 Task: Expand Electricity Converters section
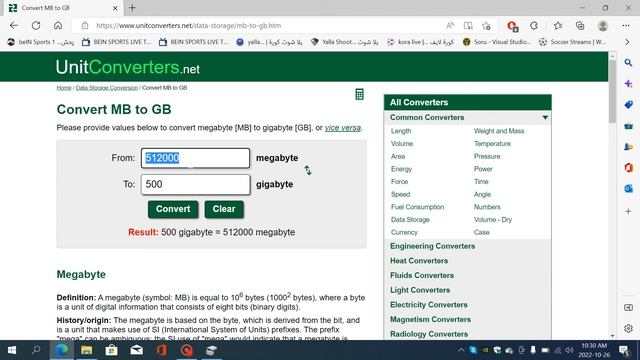tap(429, 305)
